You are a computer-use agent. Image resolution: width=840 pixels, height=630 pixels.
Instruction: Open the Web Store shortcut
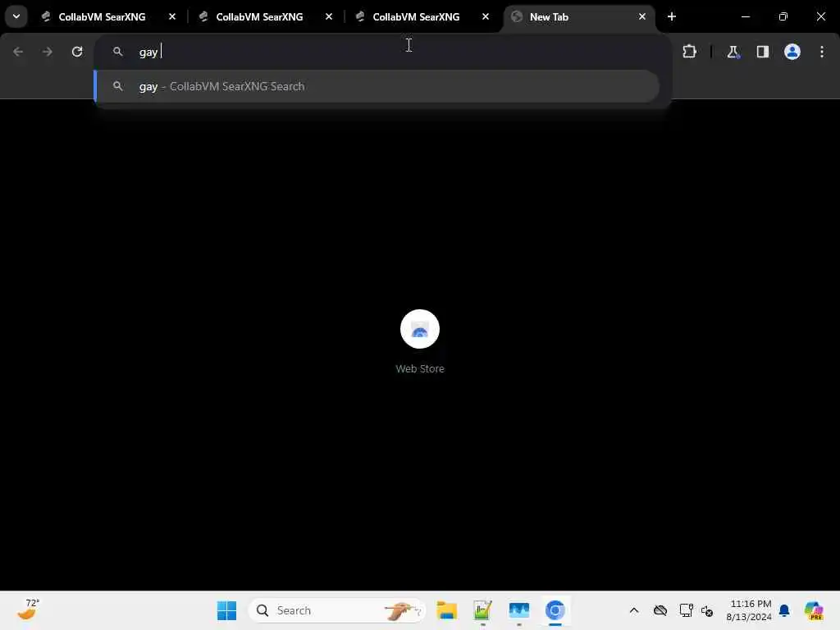[x=420, y=329]
